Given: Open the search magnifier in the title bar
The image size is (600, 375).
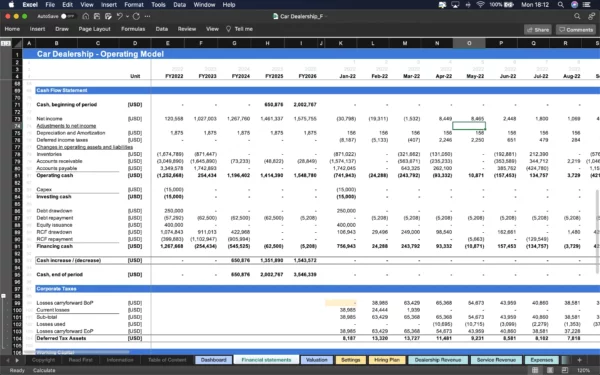Looking at the screenshot, I should tap(577, 16).
